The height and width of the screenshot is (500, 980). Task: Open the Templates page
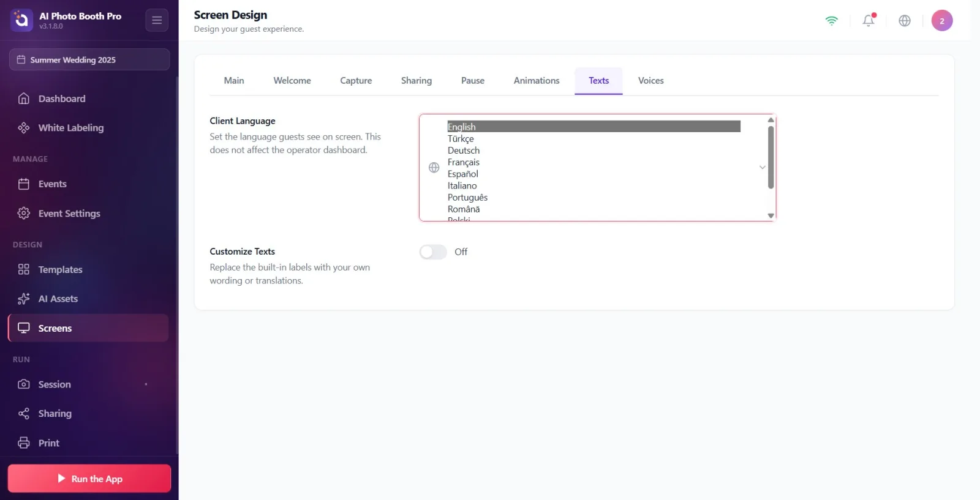[x=89, y=270]
